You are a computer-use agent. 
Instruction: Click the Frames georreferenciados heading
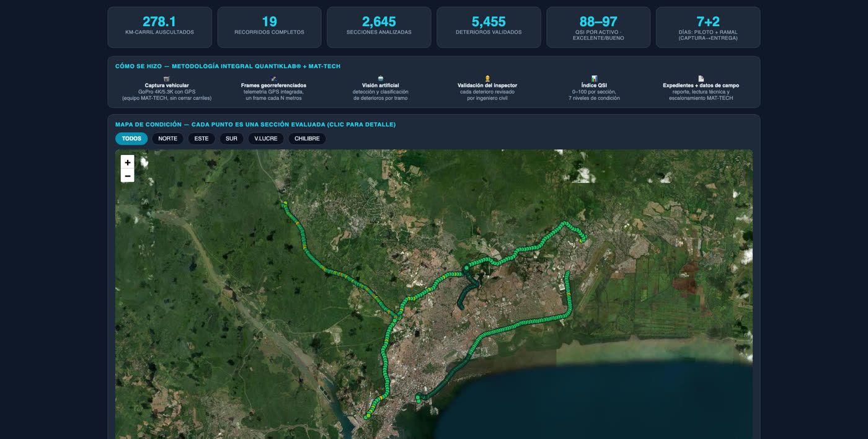coord(273,86)
